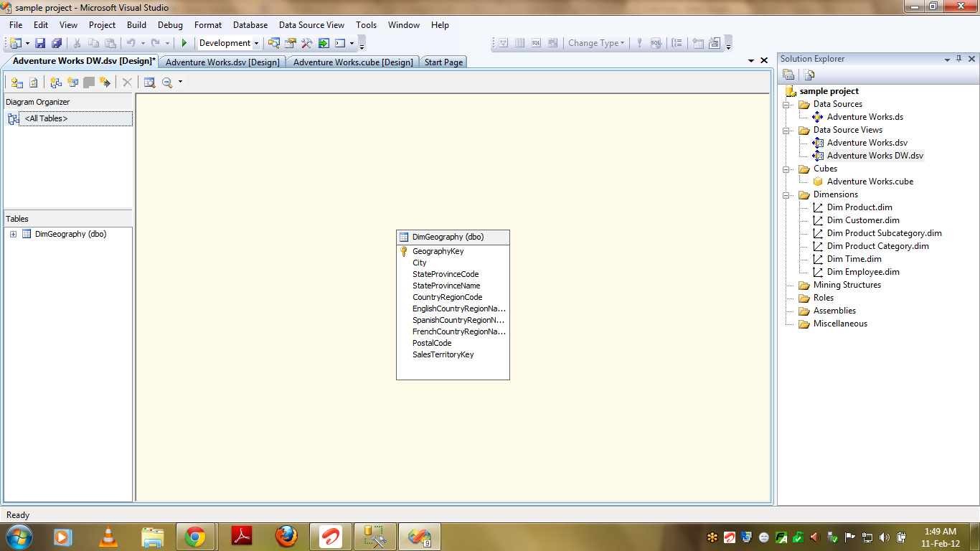
Task: Select the GeographyKey column in the diagram
Action: click(438, 251)
